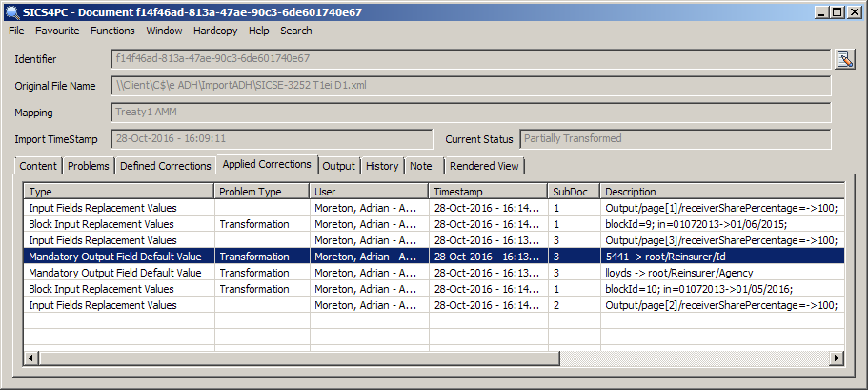Viewport: 868px width, 390px height.
Task: Click the document lookup icon beside Identifier
Action: (x=845, y=60)
